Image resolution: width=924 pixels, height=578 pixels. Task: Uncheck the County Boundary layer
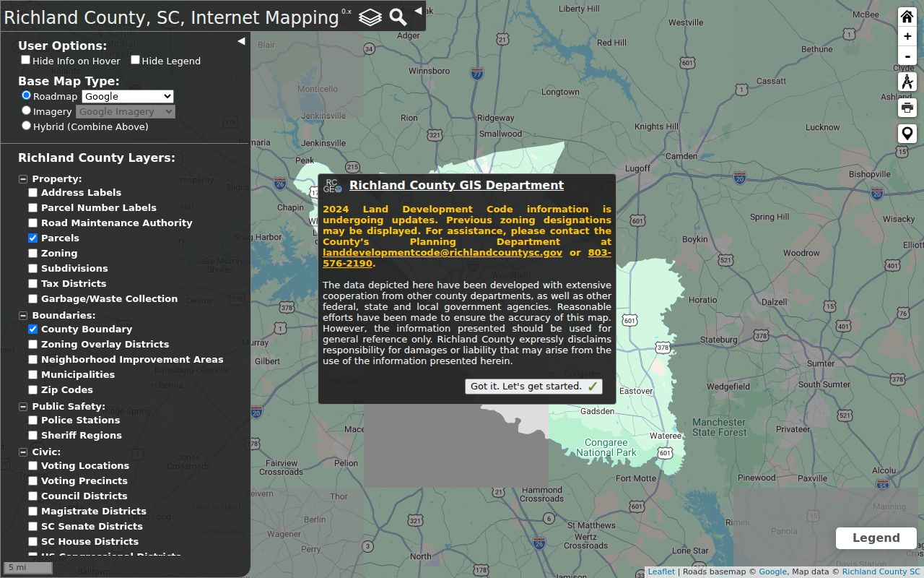click(32, 329)
